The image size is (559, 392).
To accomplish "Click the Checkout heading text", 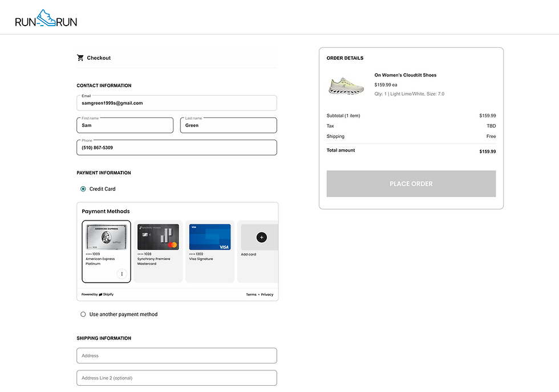I will (x=99, y=58).
